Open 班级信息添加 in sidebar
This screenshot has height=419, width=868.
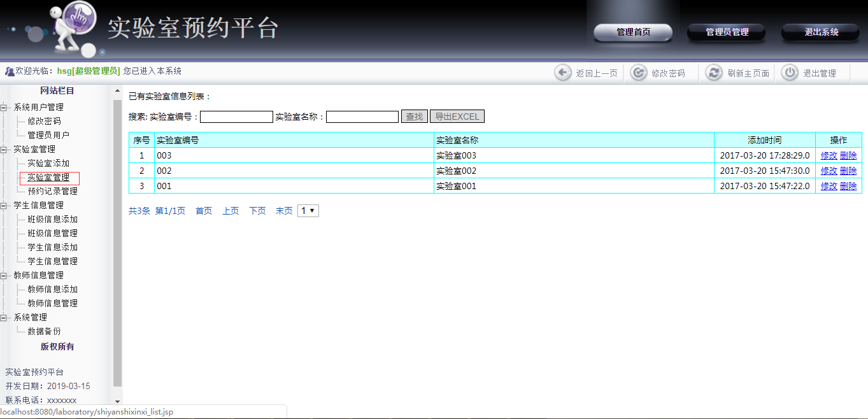pyautogui.click(x=52, y=219)
